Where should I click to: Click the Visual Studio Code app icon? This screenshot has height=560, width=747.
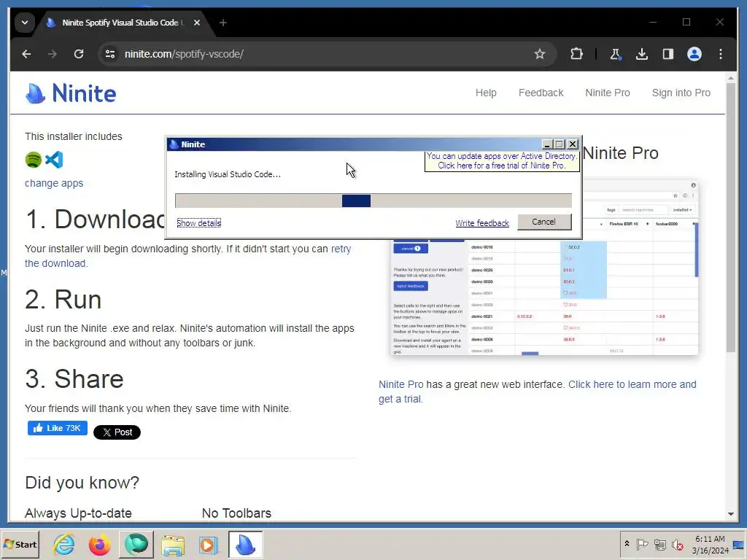[54, 160]
